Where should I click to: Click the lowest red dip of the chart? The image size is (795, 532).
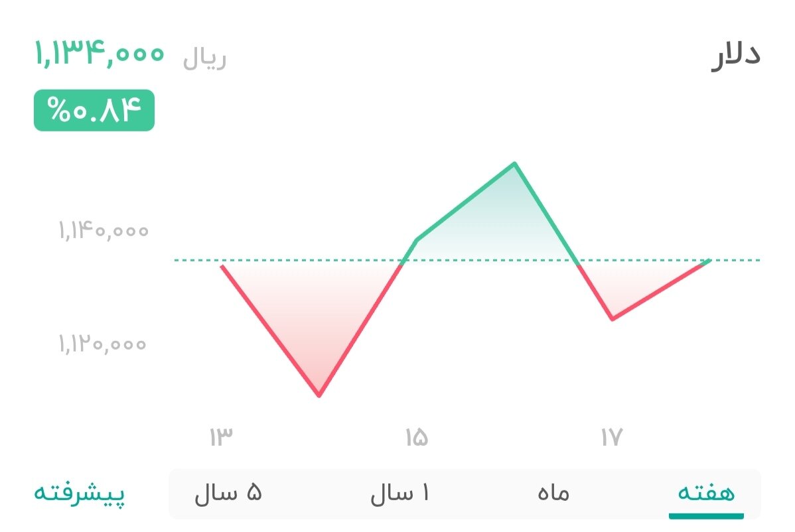tap(320, 395)
